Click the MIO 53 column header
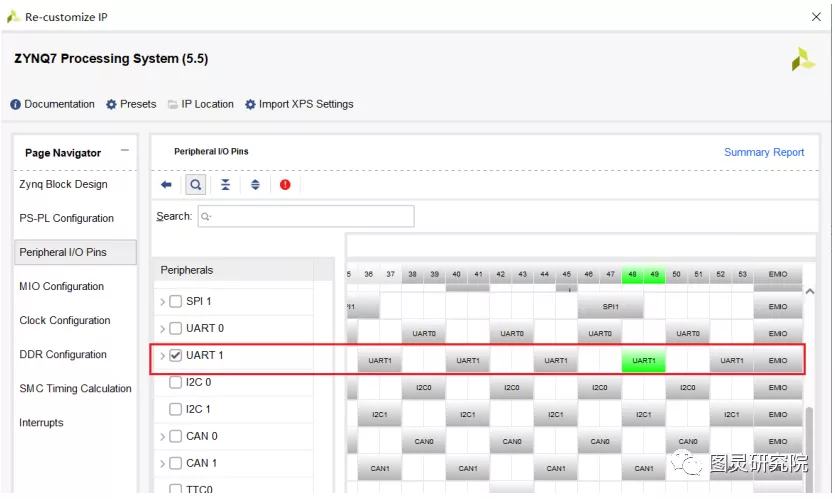 (x=742, y=274)
